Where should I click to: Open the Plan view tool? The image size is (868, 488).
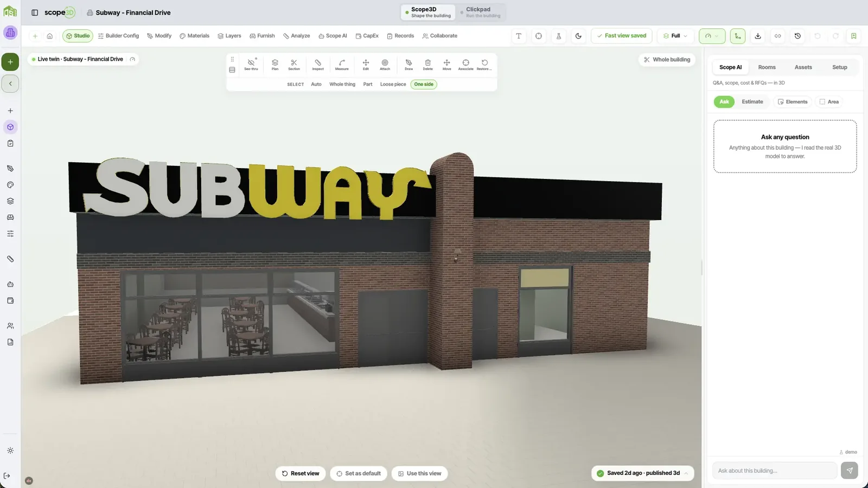pyautogui.click(x=275, y=65)
